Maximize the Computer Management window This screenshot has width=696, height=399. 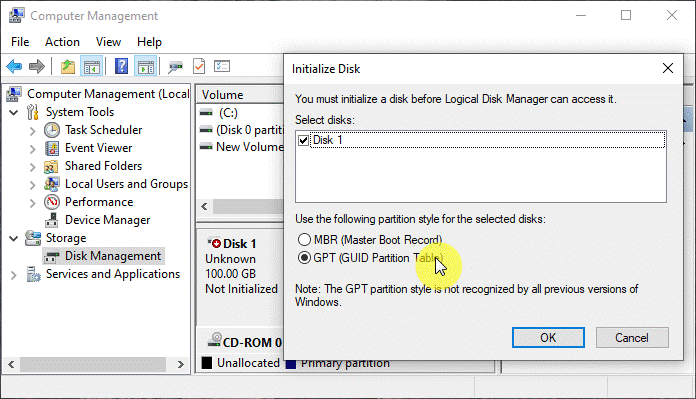point(626,15)
